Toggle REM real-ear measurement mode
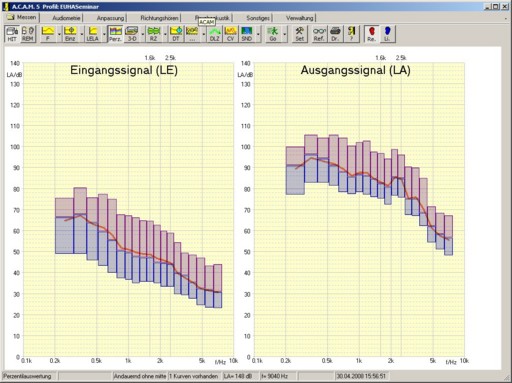Viewport: 512px width, 383px height. click(x=28, y=34)
